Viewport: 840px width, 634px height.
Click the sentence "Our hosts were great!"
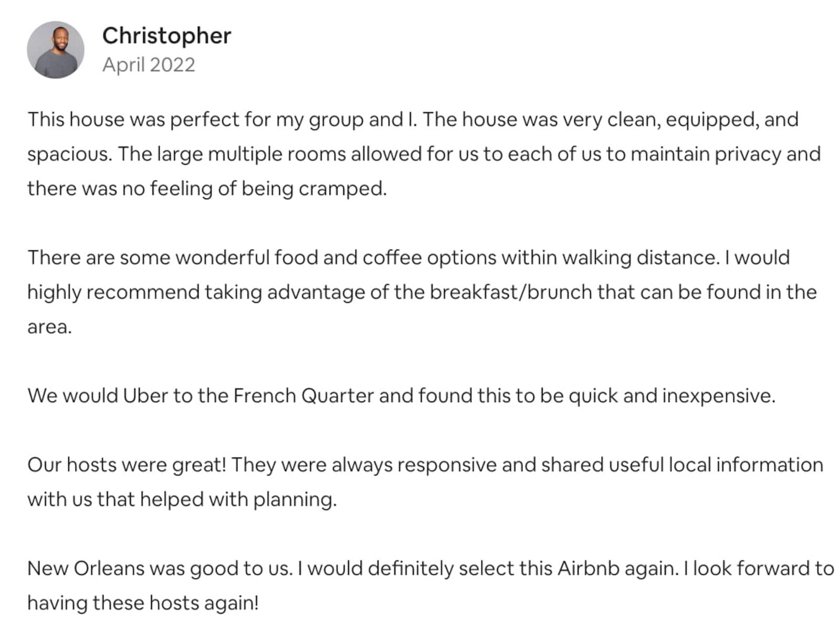coord(127,465)
